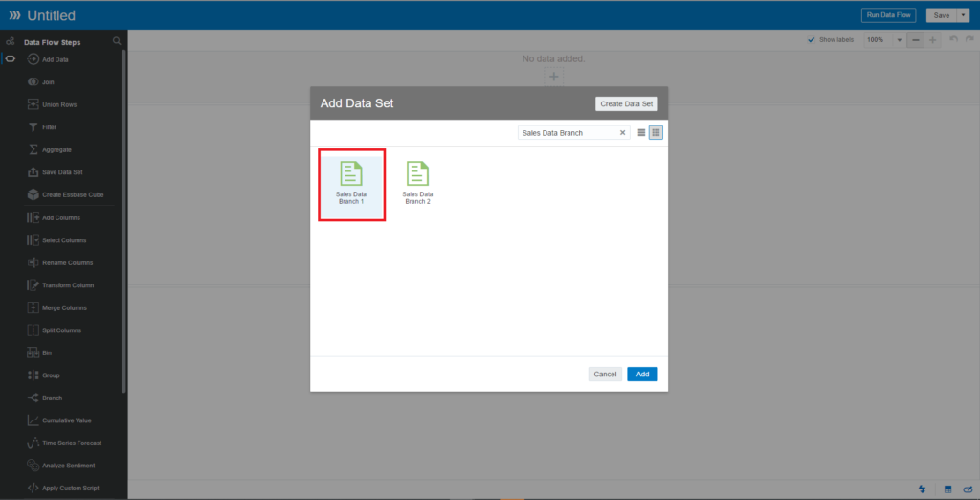
Task: Open the Data Flow Steps pane tab
Action: point(10,59)
